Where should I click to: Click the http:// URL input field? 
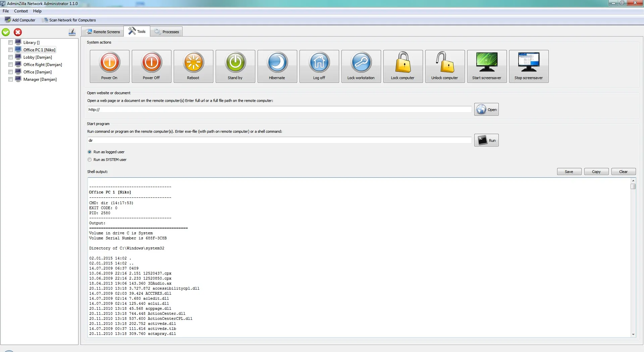[279, 110]
